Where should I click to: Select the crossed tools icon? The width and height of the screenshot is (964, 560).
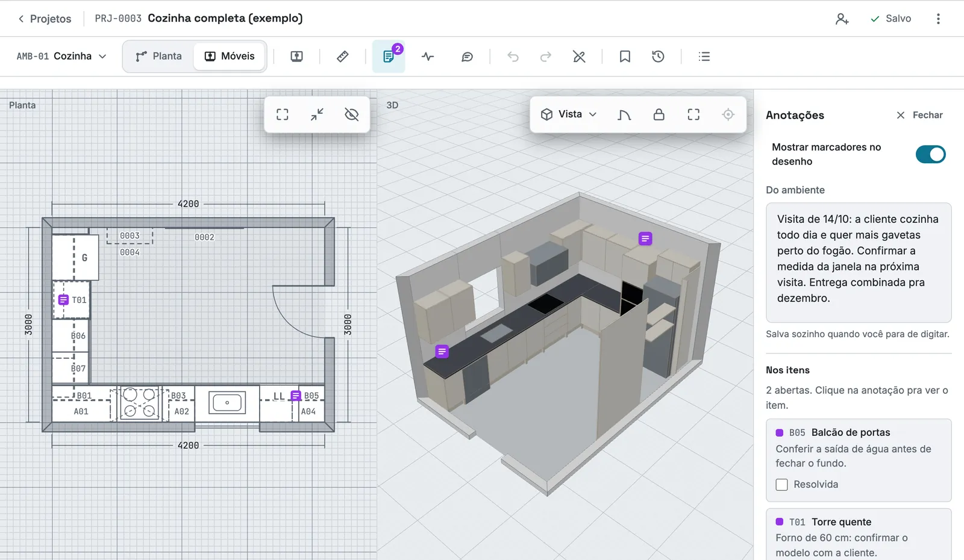(579, 57)
